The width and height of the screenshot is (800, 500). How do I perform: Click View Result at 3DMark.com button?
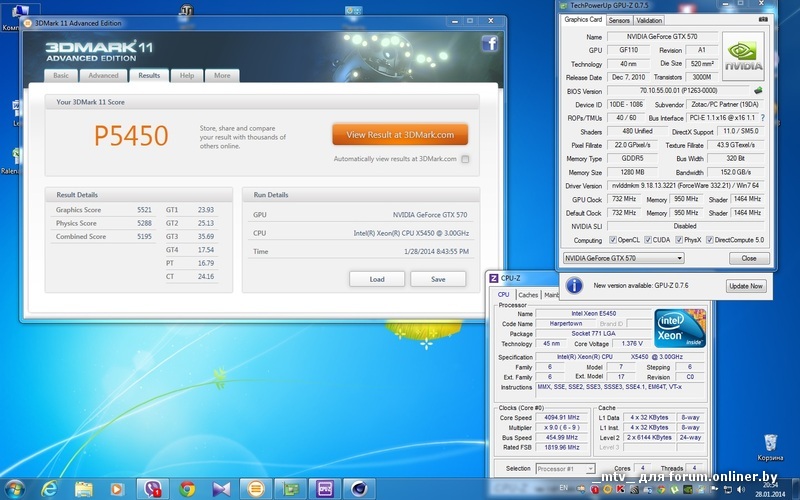[x=400, y=135]
